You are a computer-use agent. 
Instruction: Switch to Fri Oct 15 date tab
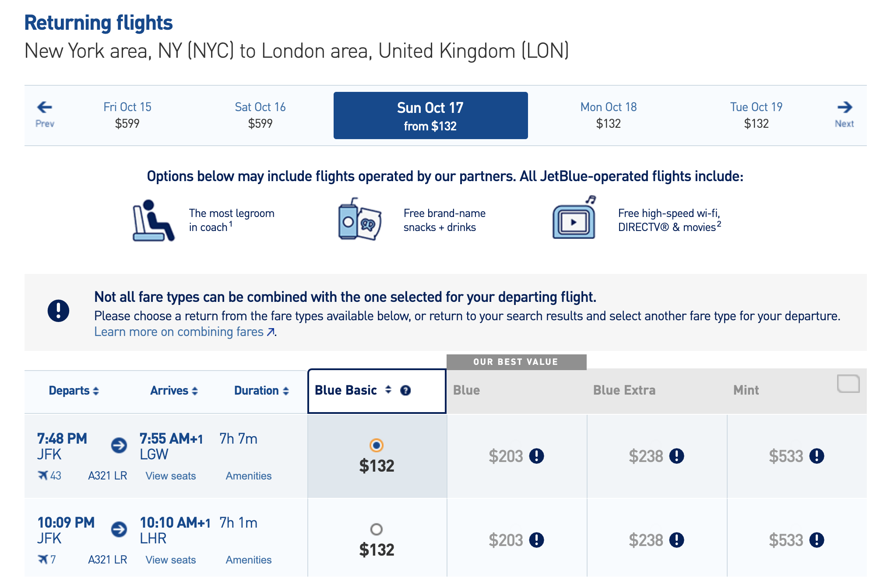coord(127,115)
